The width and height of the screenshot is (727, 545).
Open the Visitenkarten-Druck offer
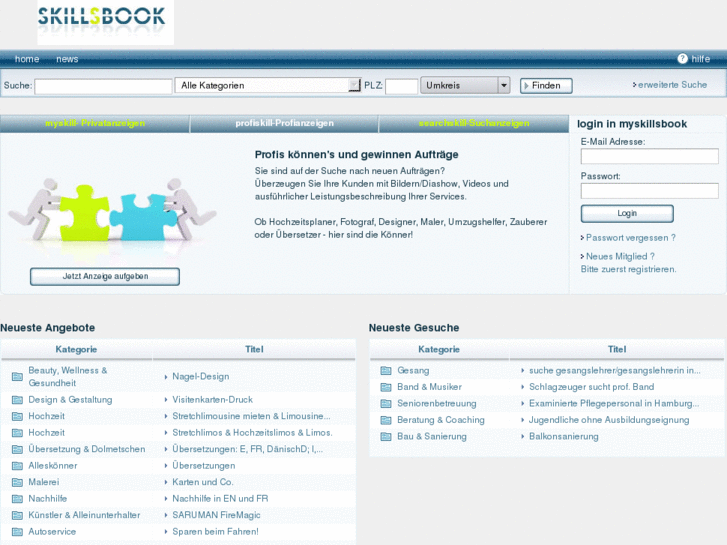212,400
